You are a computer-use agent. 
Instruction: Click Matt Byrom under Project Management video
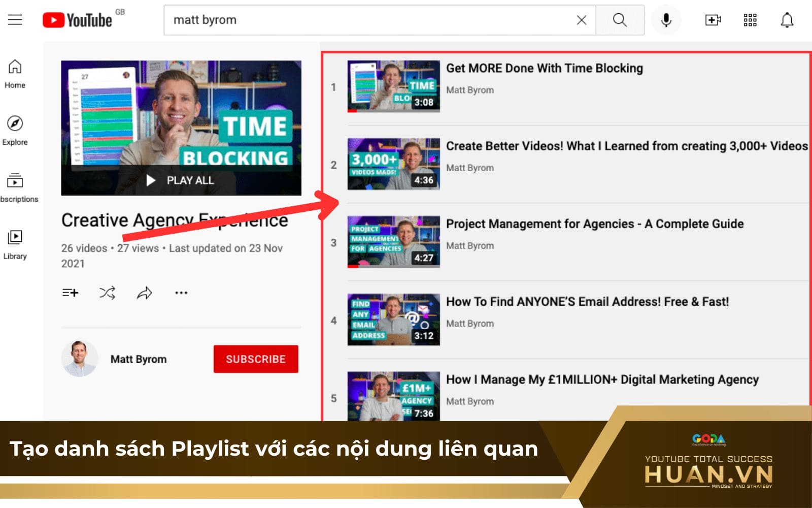pos(470,245)
